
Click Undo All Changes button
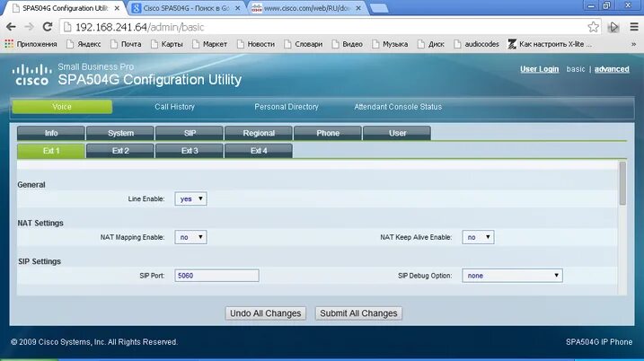[265, 313]
